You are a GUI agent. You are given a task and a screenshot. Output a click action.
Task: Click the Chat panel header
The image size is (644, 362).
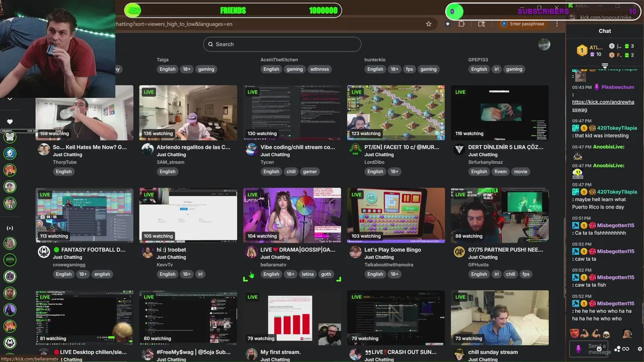pos(605,31)
